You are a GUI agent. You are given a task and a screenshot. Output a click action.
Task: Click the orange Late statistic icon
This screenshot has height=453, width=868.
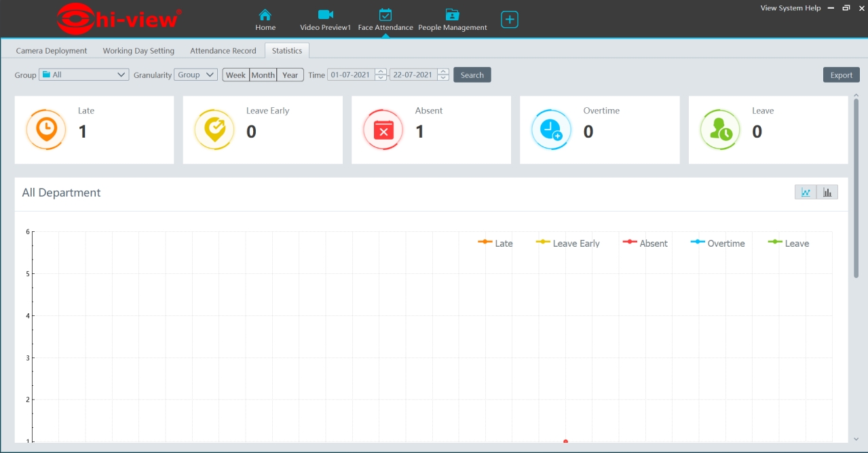point(46,130)
